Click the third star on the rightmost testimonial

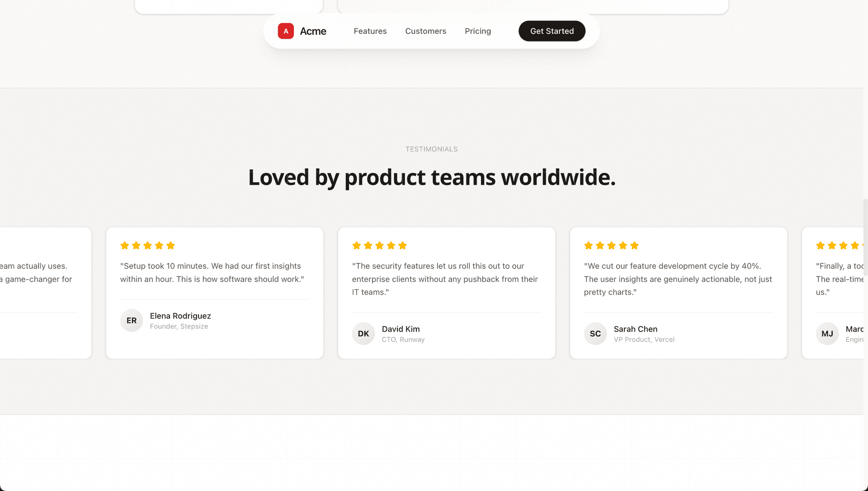[844, 245]
